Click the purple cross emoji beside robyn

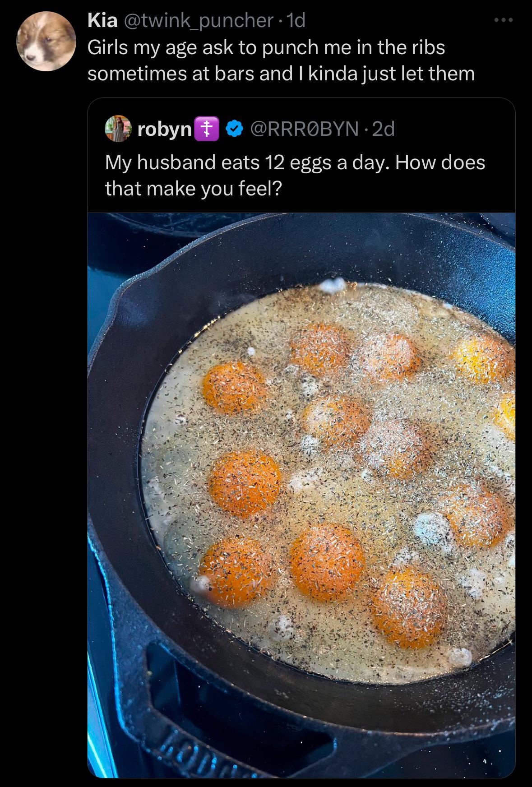tap(207, 130)
